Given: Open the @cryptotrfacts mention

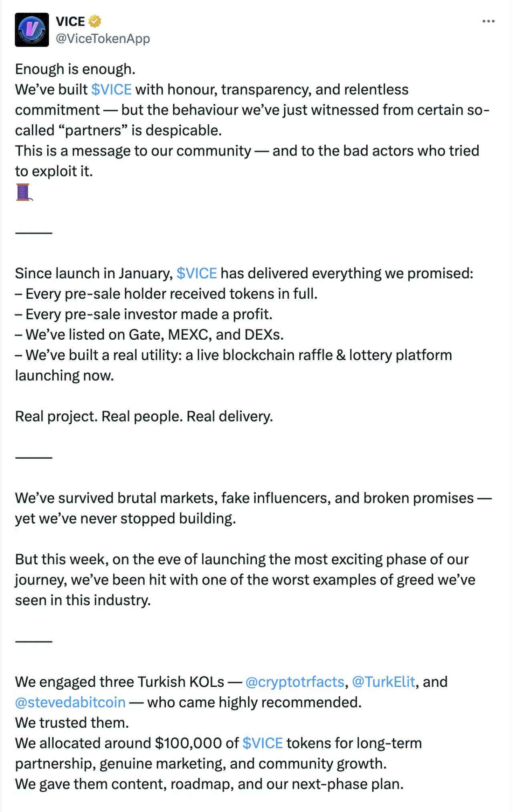Looking at the screenshot, I should 295,682.
